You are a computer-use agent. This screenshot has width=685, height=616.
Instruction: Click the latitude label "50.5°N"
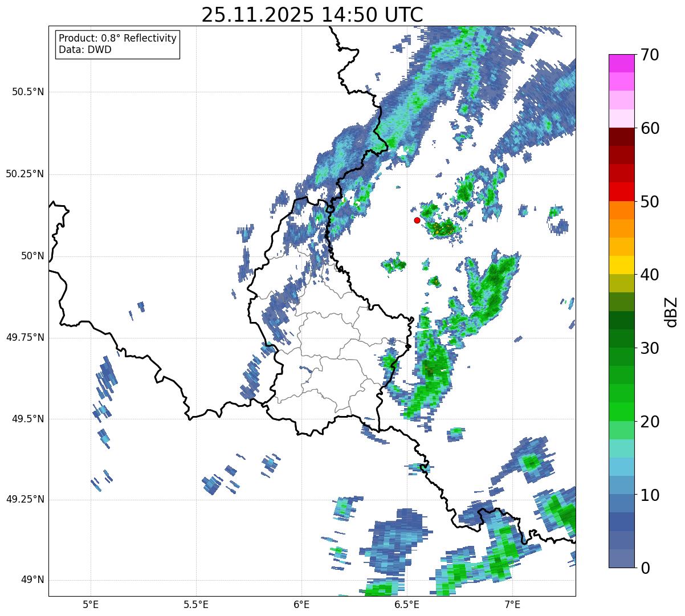pos(28,92)
